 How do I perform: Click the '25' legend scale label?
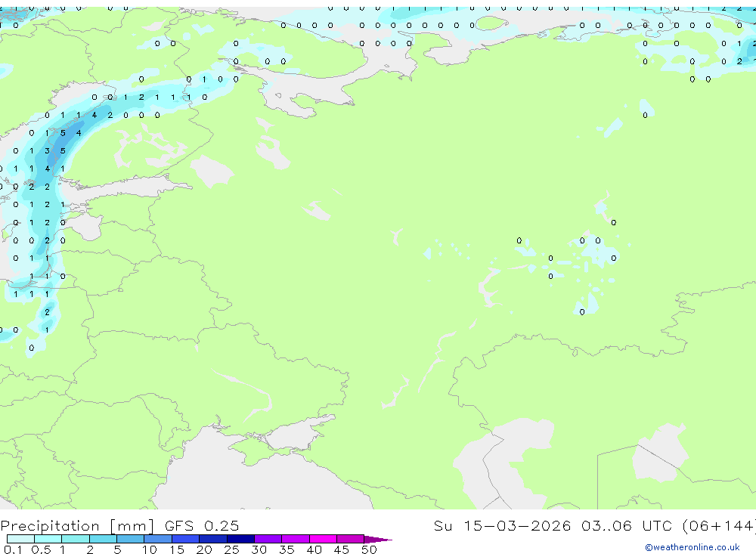pos(231,549)
